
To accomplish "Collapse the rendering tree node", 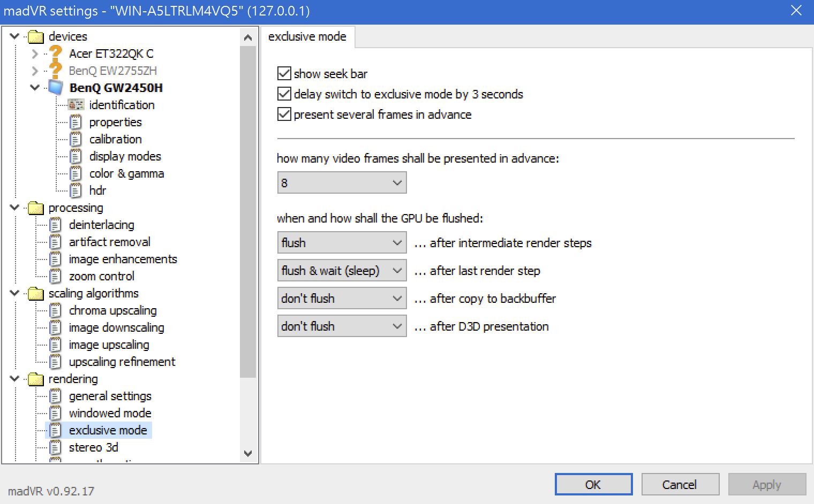I will pos(15,379).
